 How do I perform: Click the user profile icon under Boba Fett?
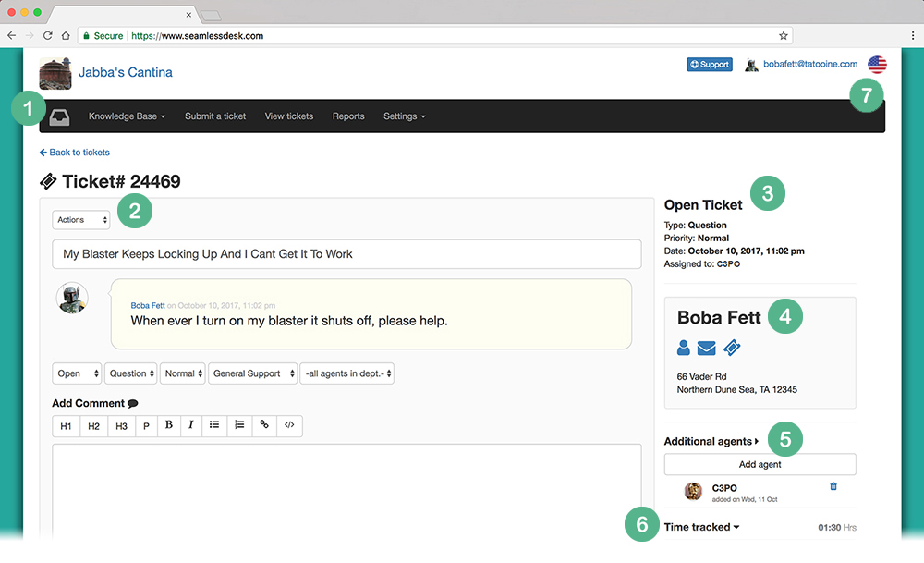(684, 348)
